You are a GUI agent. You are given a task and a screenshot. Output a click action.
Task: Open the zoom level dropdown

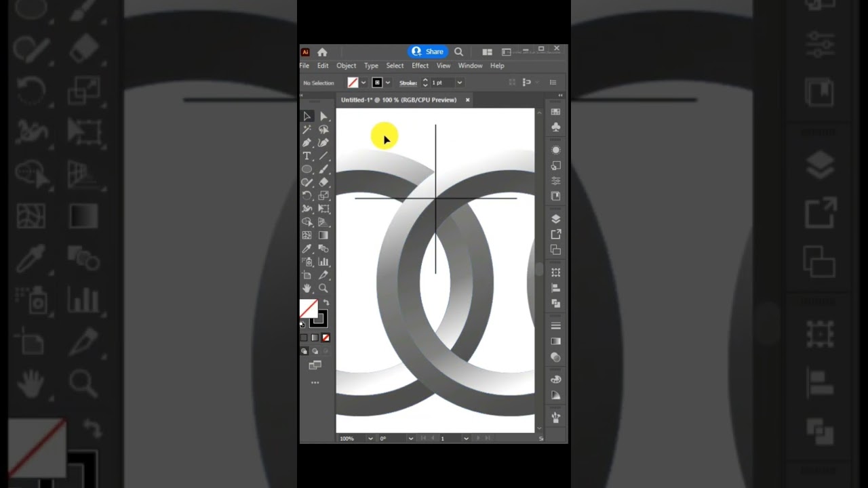[x=370, y=439]
